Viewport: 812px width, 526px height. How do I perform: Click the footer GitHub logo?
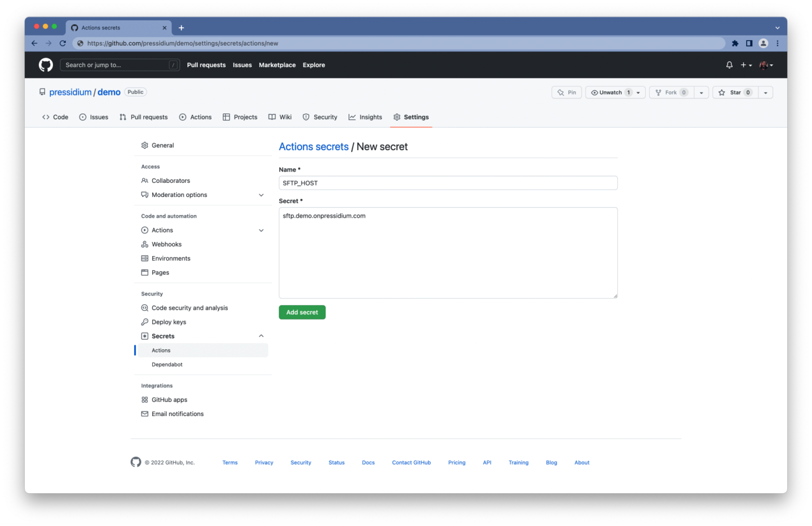(136, 462)
